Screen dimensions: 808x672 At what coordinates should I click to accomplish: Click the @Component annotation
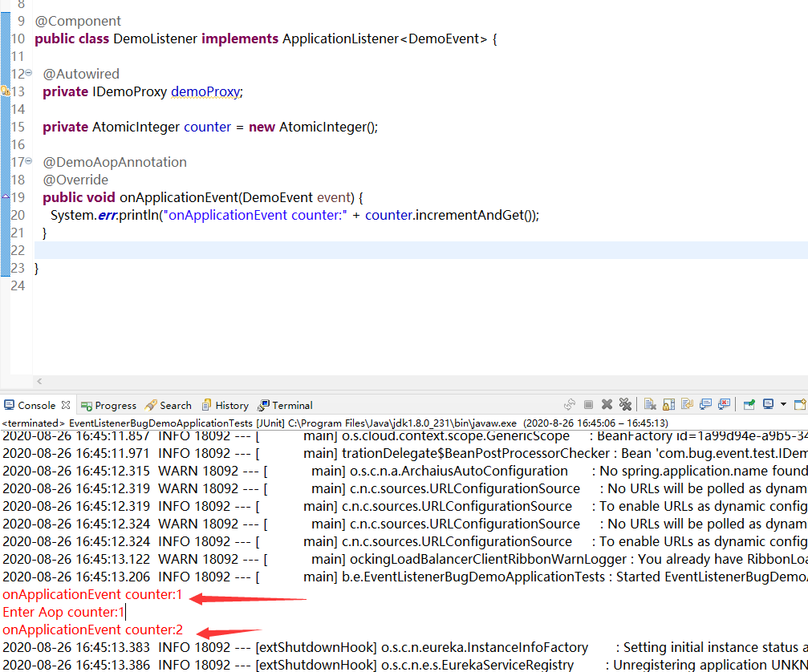tap(78, 21)
